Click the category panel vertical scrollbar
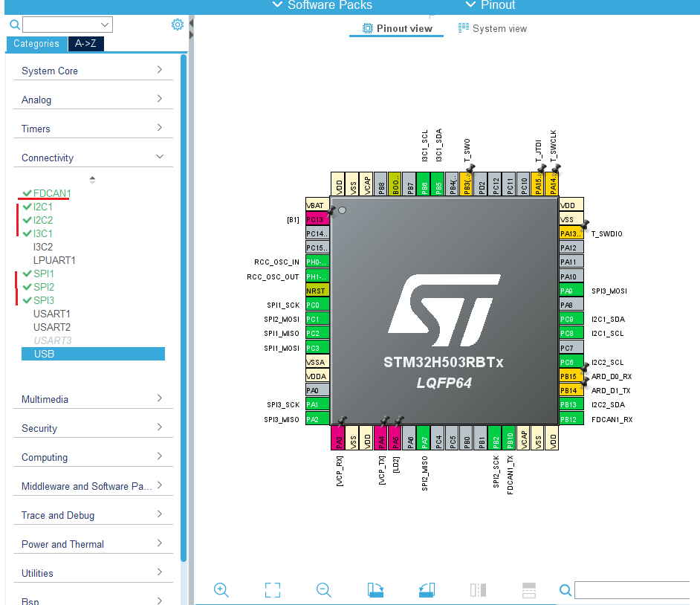Viewport: 700px width, 605px height. [x=184, y=308]
